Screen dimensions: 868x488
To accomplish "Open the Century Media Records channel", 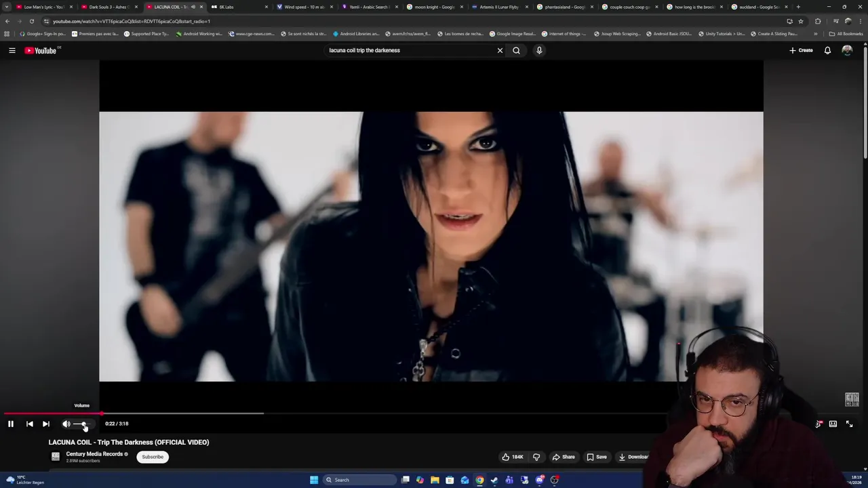I will (94, 454).
